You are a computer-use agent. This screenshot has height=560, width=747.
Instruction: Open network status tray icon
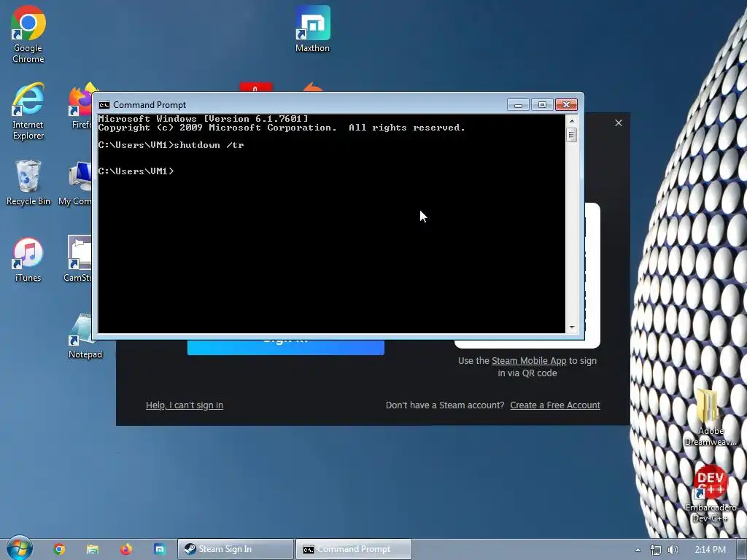click(x=656, y=550)
